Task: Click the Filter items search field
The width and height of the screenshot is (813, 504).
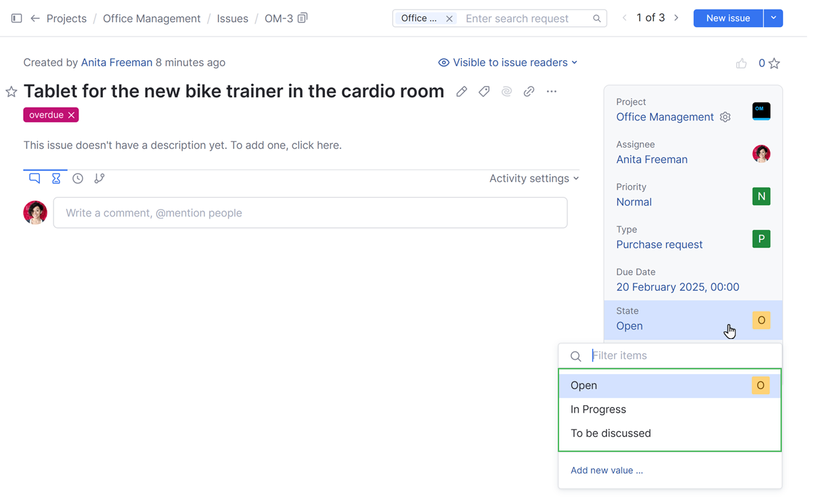Action: coord(680,356)
